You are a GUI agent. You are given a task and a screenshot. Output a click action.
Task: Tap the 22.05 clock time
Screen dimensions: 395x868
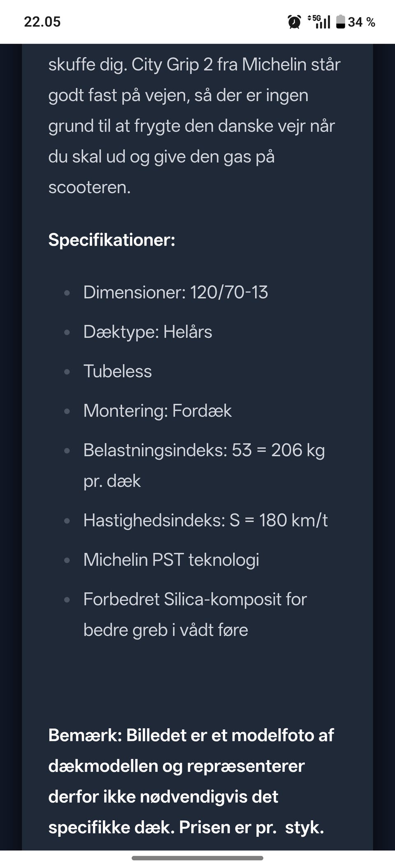[42, 22]
